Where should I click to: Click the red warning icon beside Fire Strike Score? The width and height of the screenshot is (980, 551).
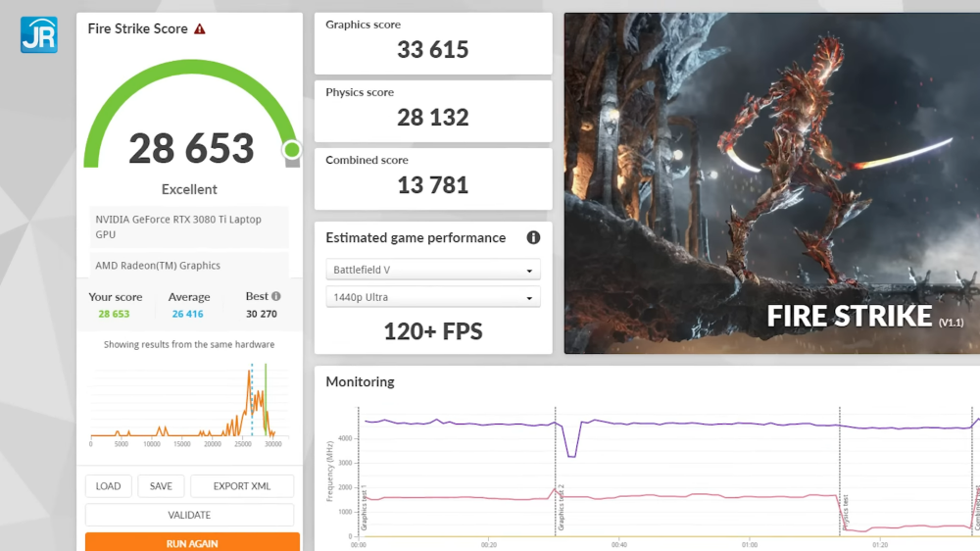tap(199, 28)
